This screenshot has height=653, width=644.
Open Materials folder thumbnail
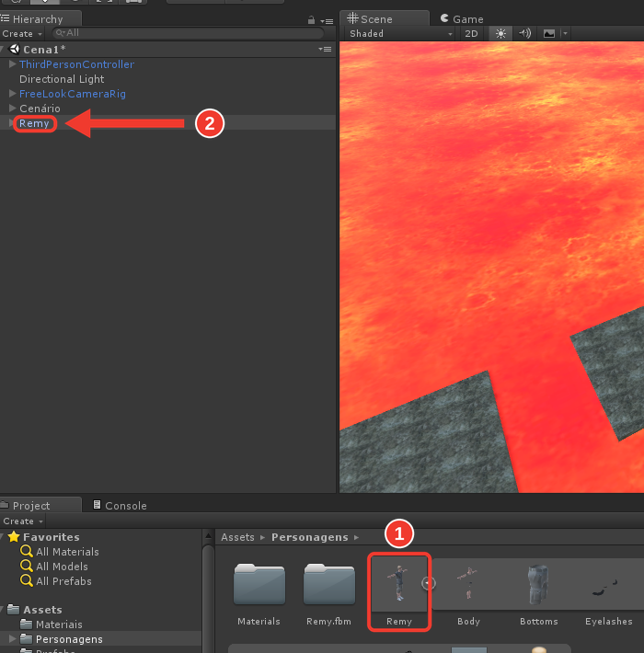259,584
